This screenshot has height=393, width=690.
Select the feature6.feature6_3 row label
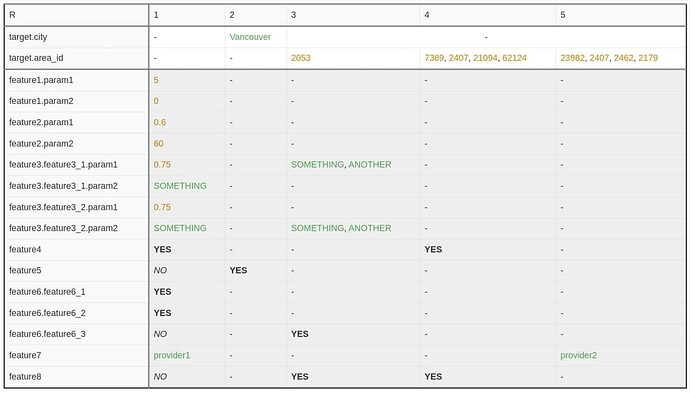tap(47, 334)
